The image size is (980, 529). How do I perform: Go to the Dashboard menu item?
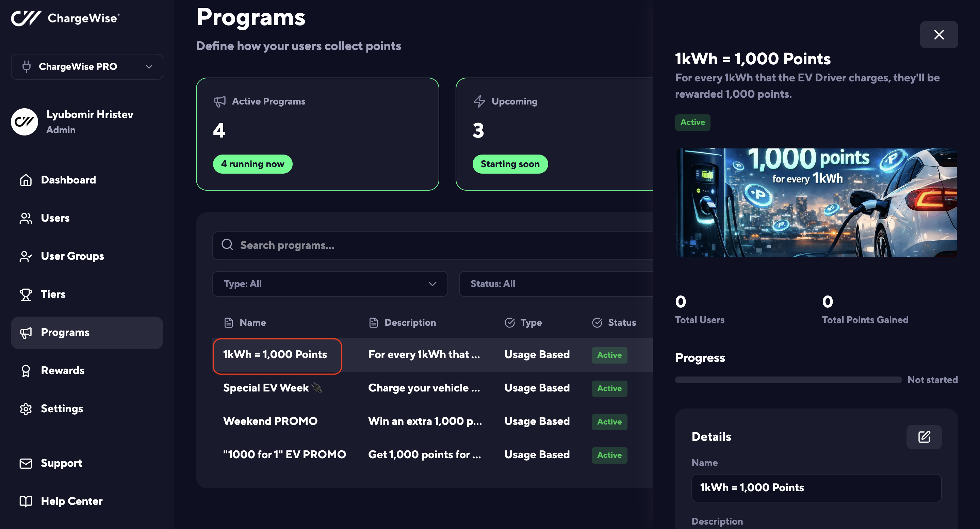tap(68, 180)
